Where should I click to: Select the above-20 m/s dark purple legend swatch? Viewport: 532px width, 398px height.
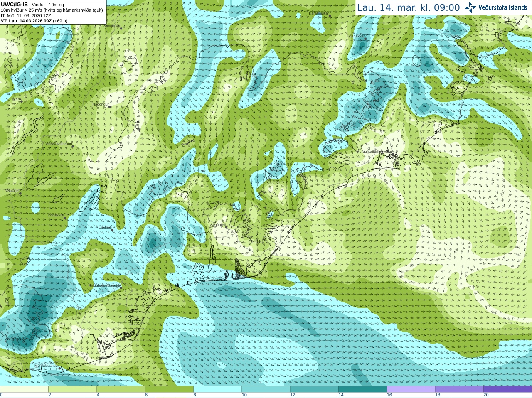click(507, 389)
